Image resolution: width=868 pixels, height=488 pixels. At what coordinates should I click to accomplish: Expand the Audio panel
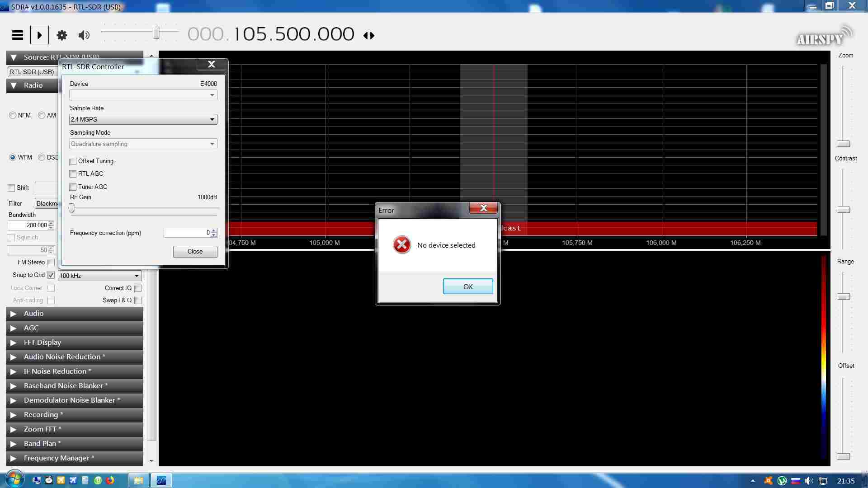point(75,314)
